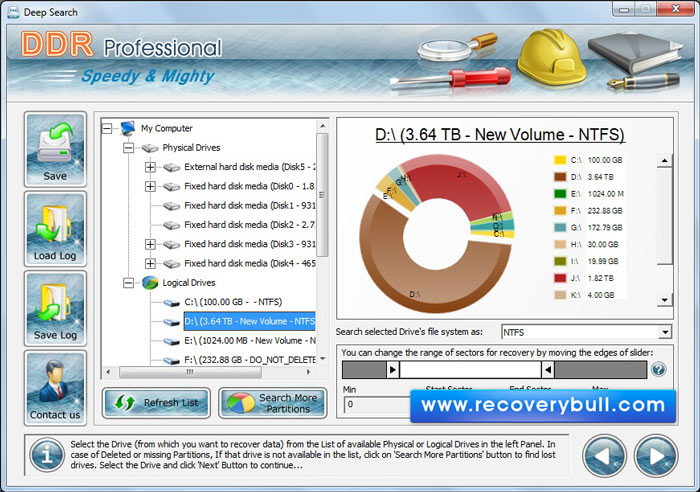Open the file system NTFS dropdown

click(665, 332)
